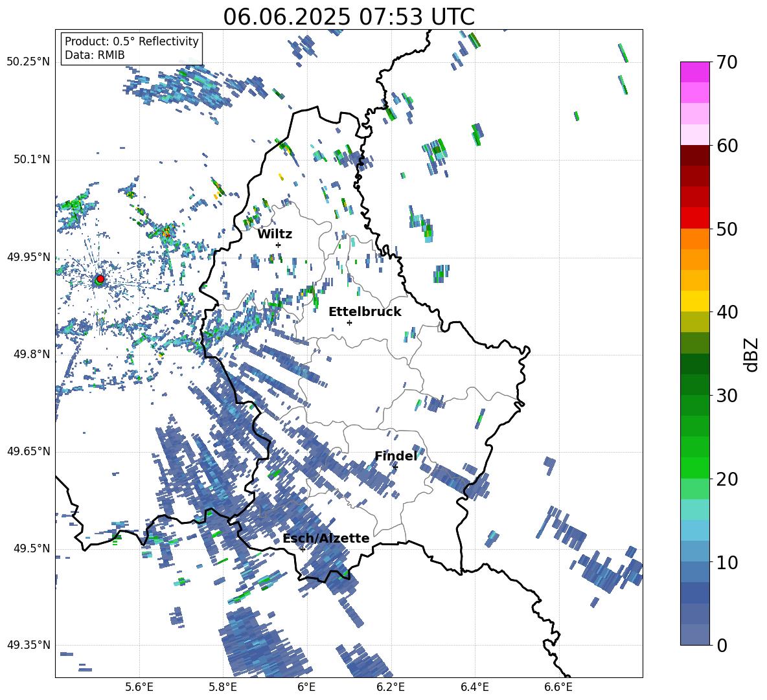Click the colorbar tick value 70

pyautogui.click(x=727, y=62)
